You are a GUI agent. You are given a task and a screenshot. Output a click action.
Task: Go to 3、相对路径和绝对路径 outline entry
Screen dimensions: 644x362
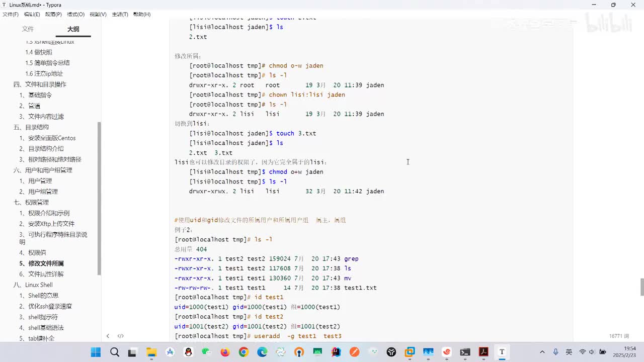(x=50, y=159)
